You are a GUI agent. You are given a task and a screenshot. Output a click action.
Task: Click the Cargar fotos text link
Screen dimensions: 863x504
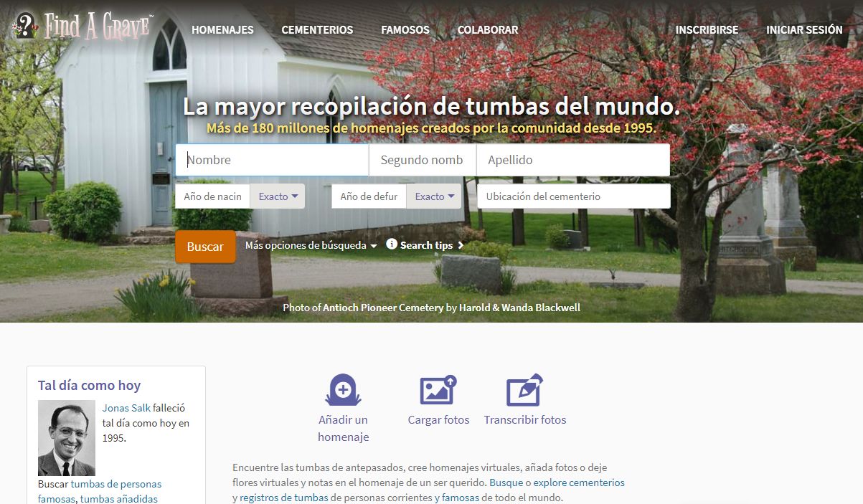pyautogui.click(x=438, y=420)
